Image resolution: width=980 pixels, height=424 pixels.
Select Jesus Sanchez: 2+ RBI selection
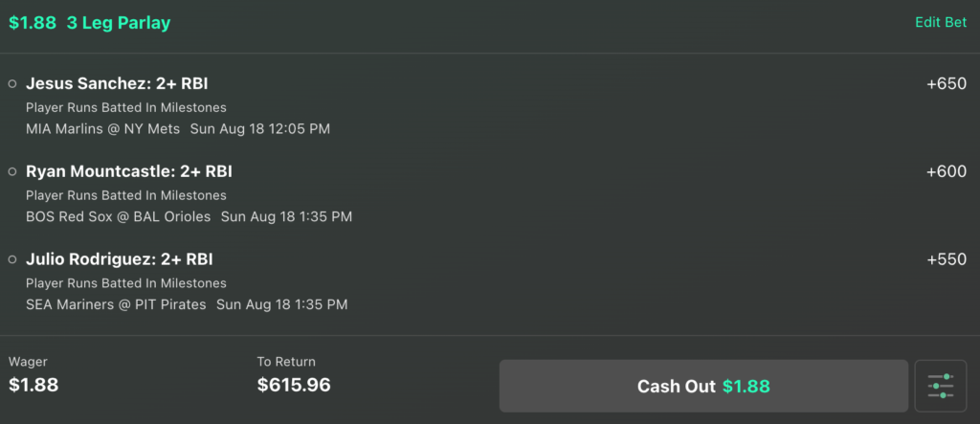[117, 84]
